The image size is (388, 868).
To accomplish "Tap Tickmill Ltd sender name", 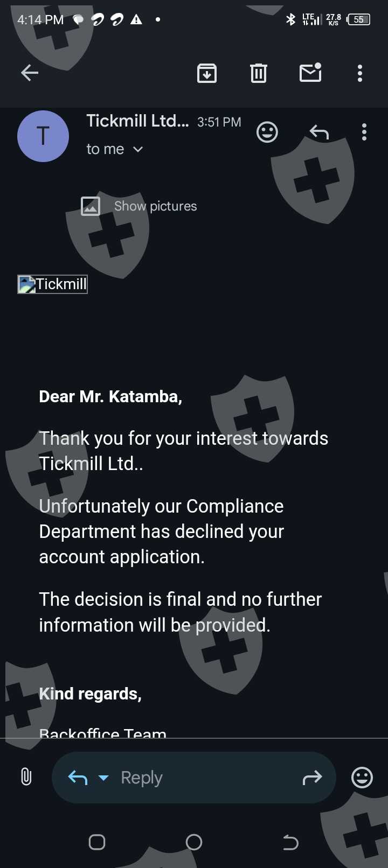I will 137,121.
